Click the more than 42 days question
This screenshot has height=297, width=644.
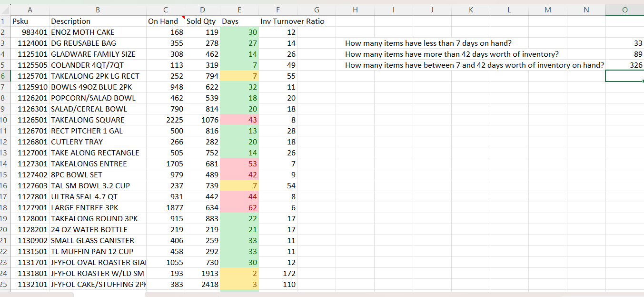coord(452,54)
